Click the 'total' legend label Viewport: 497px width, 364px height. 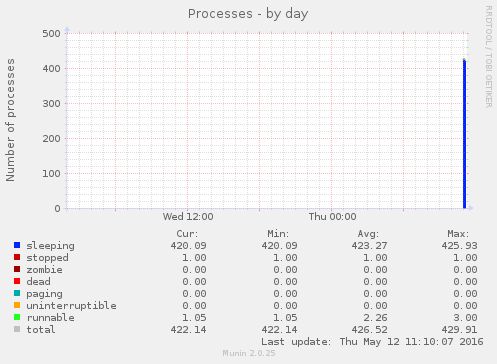click(41, 330)
